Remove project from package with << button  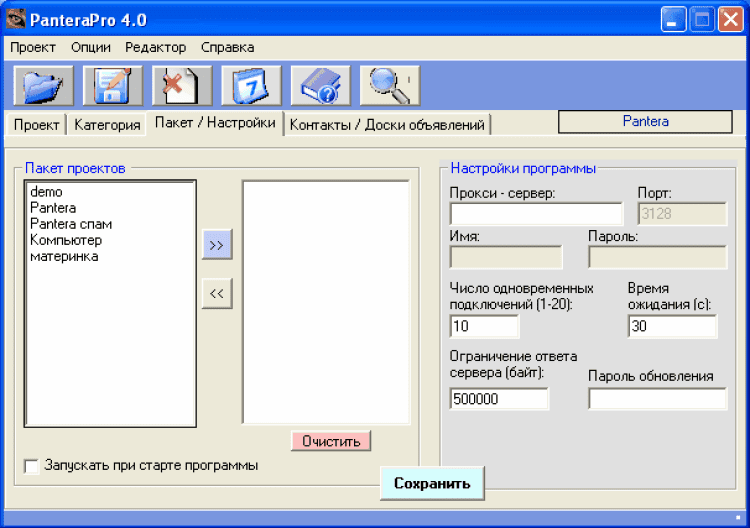[x=217, y=293]
